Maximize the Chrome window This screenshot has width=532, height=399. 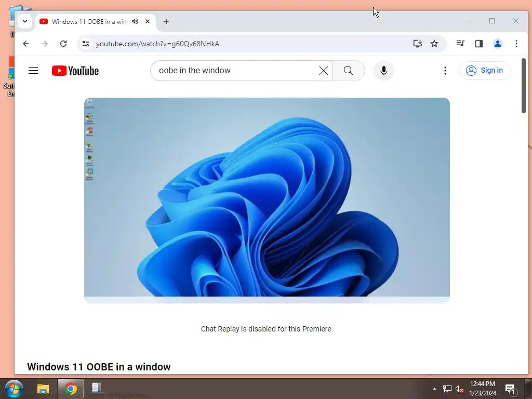pyautogui.click(x=492, y=21)
